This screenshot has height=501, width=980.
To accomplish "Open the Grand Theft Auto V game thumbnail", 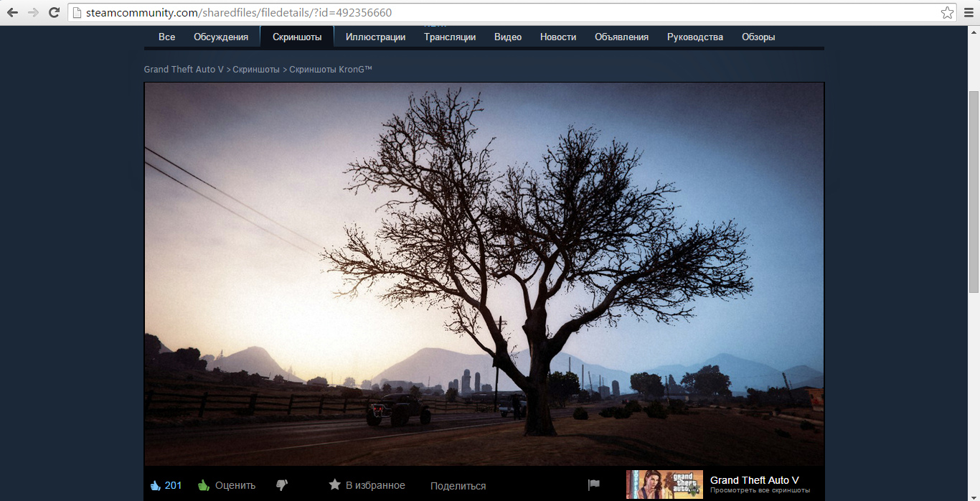I will tap(664, 485).
